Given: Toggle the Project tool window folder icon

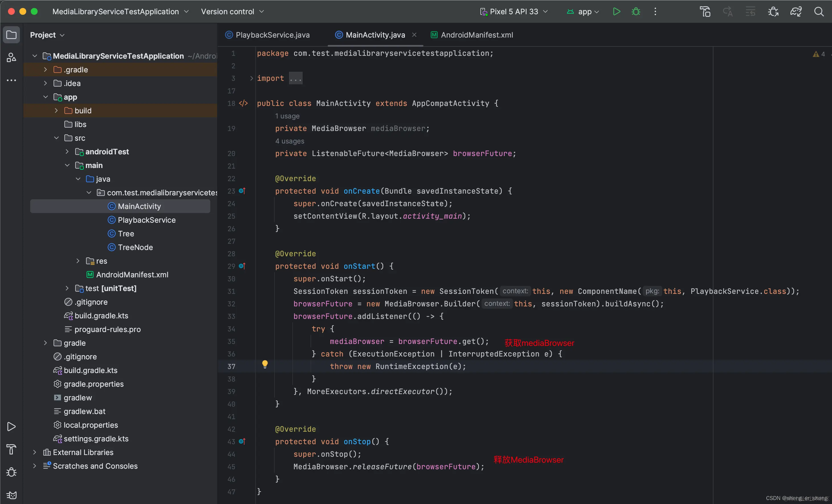Looking at the screenshot, I should [x=11, y=35].
